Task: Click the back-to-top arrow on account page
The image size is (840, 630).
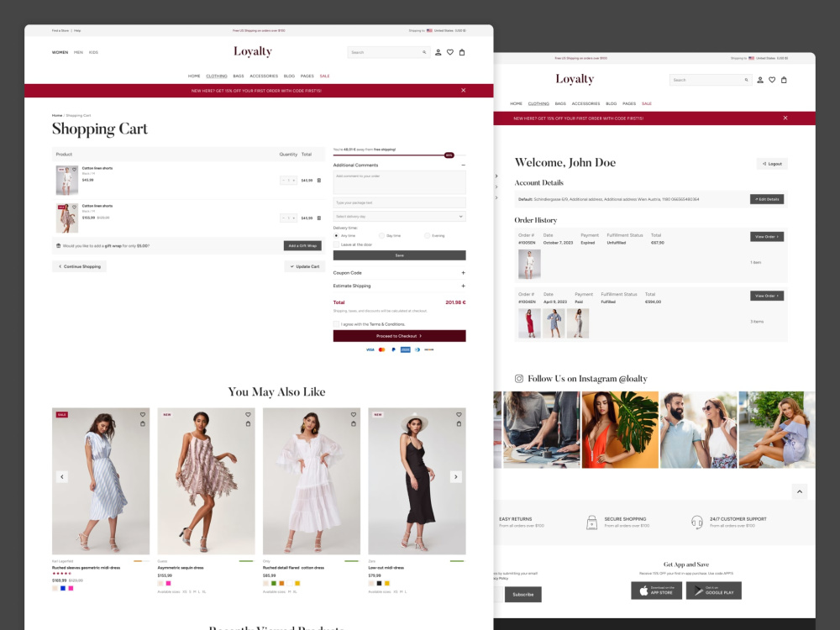Action: click(x=800, y=491)
